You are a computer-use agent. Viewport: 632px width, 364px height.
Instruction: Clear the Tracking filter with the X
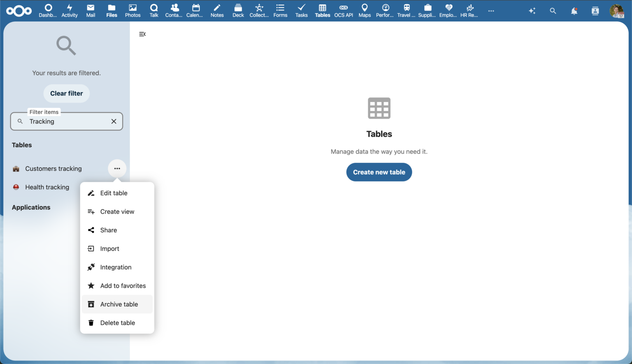pos(114,121)
